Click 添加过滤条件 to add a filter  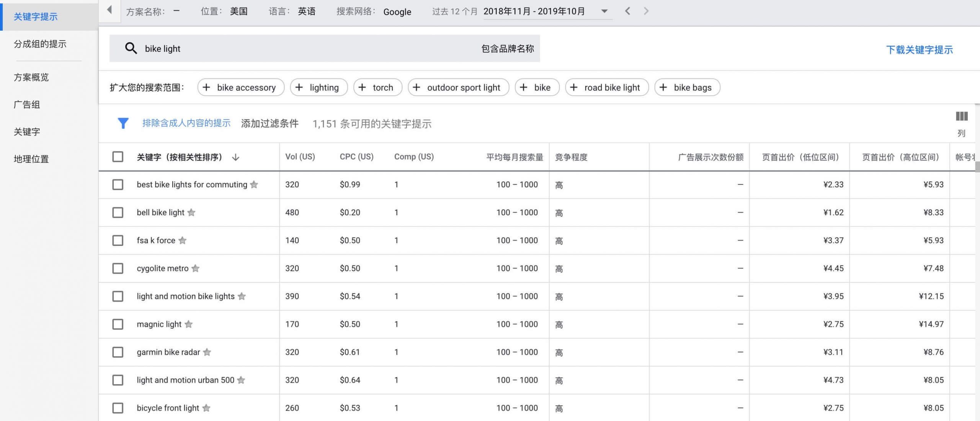tap(270, 123)
